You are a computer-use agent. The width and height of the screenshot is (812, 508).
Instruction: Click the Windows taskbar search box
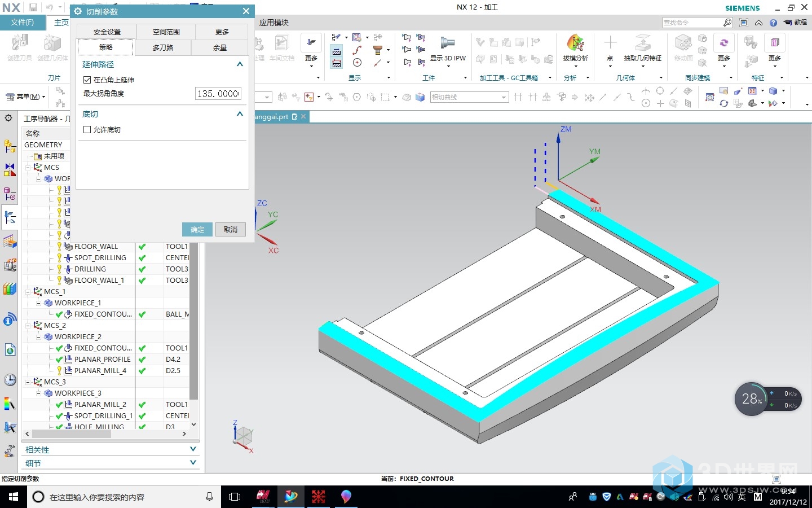click(124, 497)
